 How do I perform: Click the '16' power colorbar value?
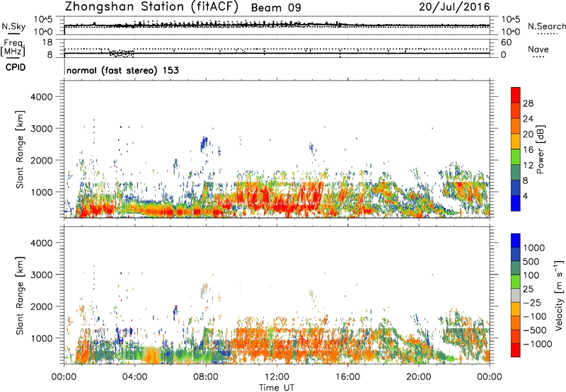pyautogui.click(x=528, y=150)
